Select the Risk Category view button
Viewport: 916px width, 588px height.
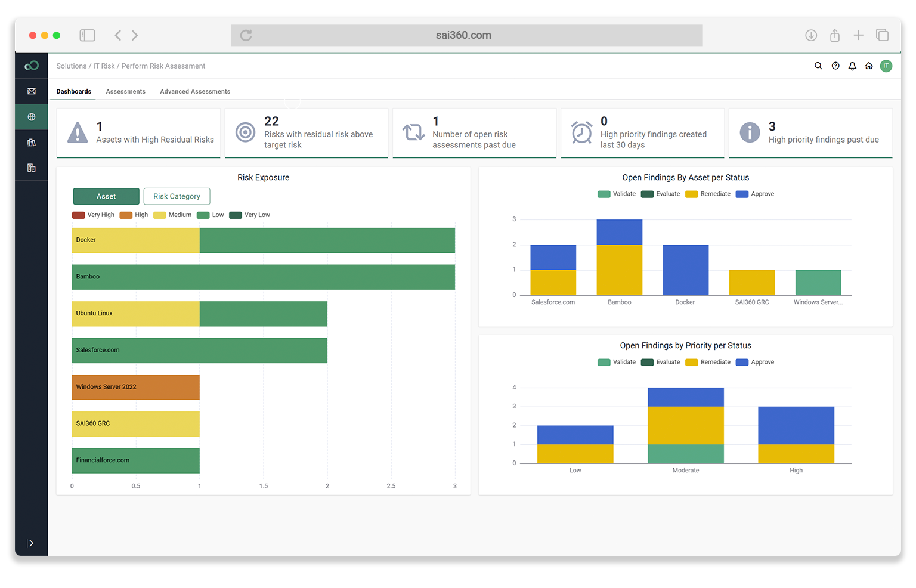click(x=177, y=196)
